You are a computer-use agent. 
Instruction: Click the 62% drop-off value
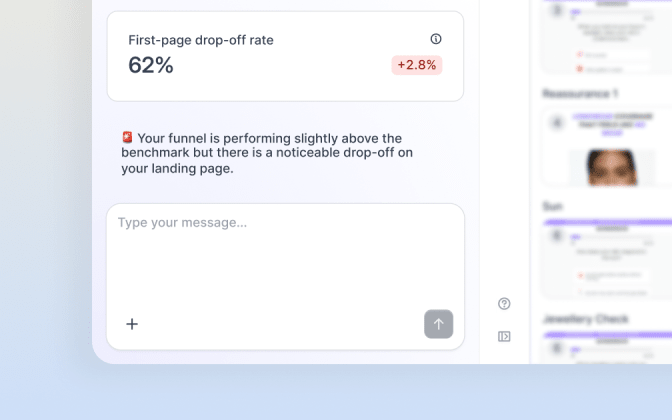pyautogui.click(x=151, y=65)
